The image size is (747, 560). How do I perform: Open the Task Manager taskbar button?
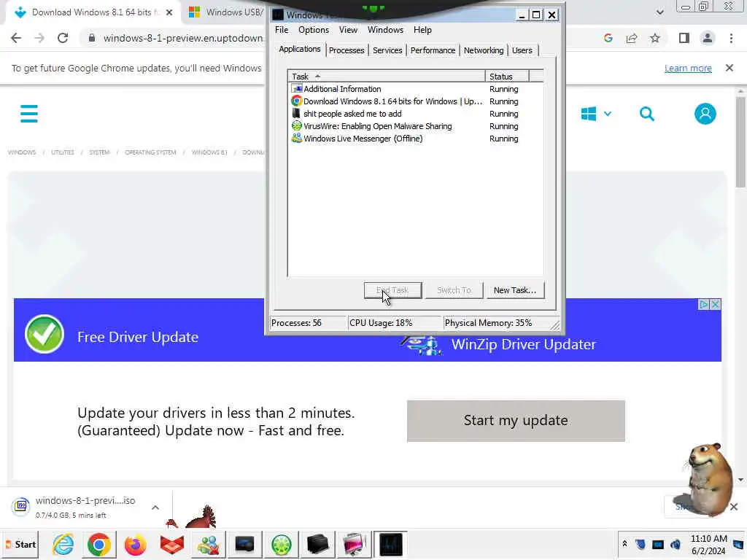[391, 544]
